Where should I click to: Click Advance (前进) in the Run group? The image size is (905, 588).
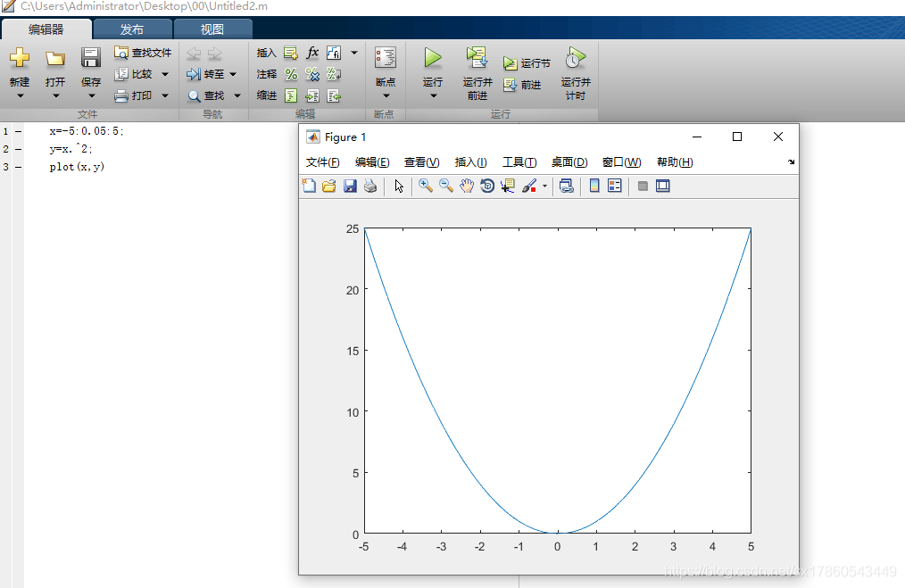click(522, 85)
